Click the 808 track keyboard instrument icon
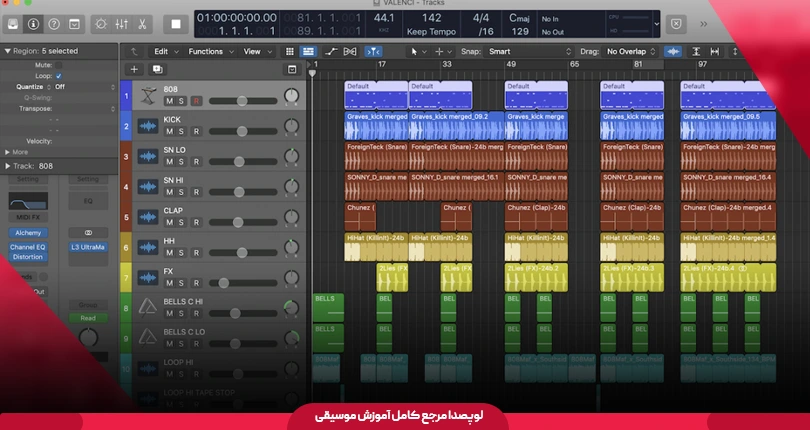 pyautogui.click(x=148, y=96)
